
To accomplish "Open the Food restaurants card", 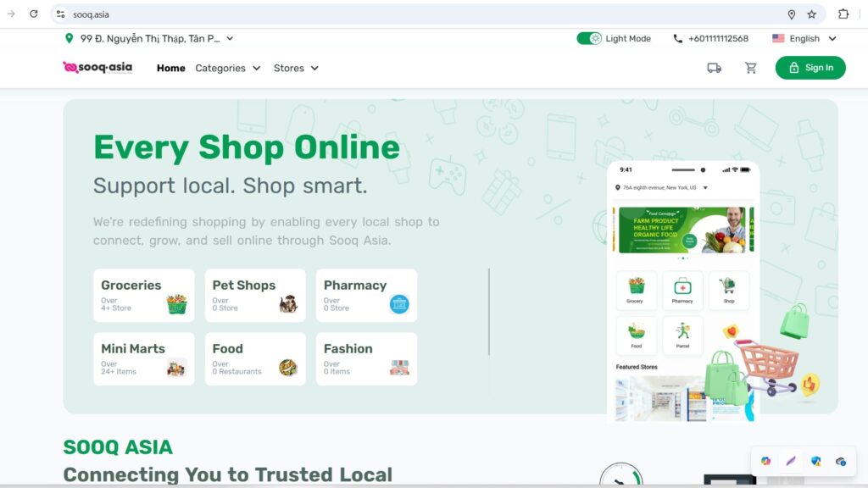I will (255, 359).
